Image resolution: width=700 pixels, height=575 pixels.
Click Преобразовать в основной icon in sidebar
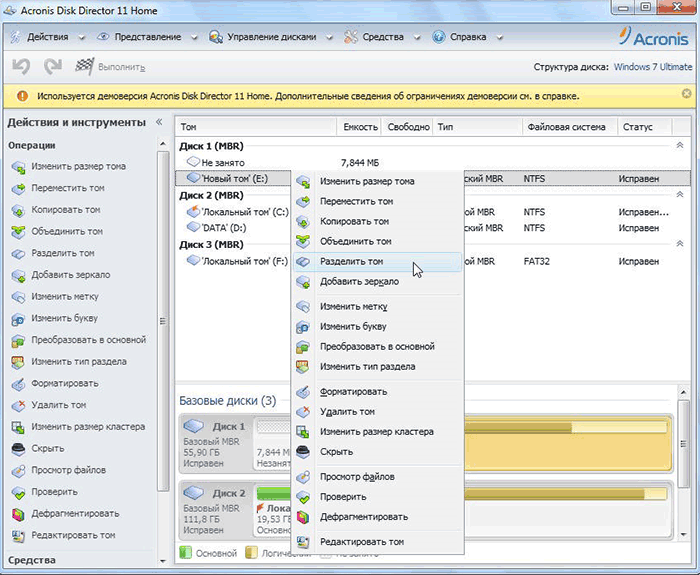(x=18, y=341)
